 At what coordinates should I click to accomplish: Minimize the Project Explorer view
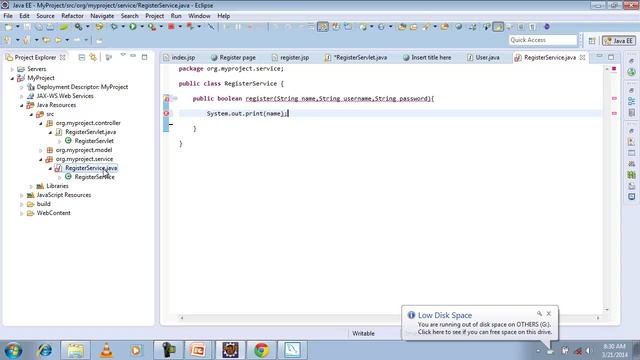pos(133,56)
